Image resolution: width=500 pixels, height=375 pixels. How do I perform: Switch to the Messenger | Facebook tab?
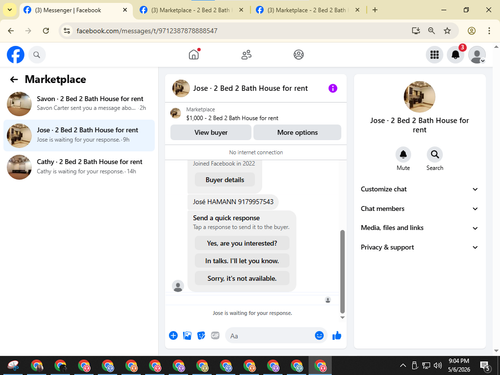(75, 10)
